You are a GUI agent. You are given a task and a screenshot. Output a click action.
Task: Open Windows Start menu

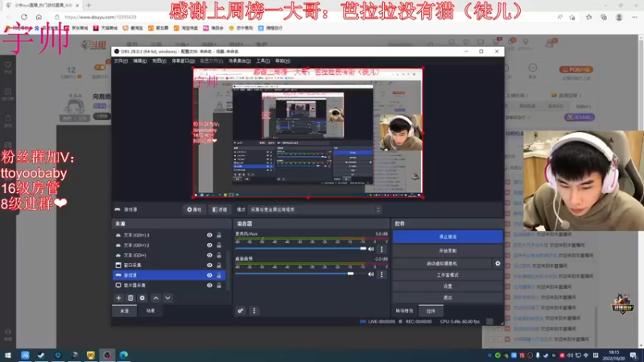[x=8, y=355]
